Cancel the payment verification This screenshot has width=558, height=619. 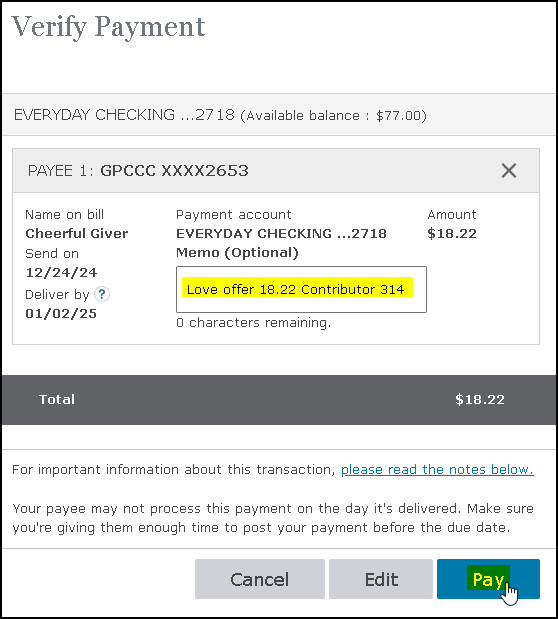click(260, 579)
